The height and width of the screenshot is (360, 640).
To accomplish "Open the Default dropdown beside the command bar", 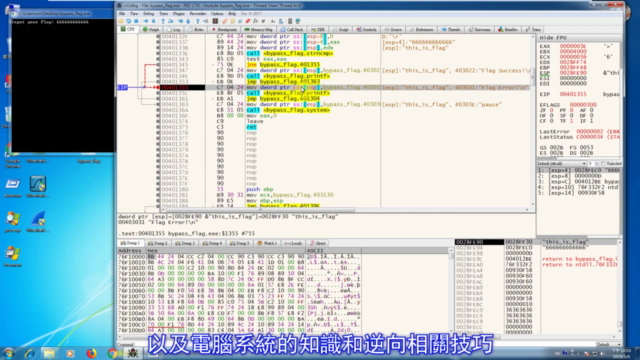I will point(608,344).
